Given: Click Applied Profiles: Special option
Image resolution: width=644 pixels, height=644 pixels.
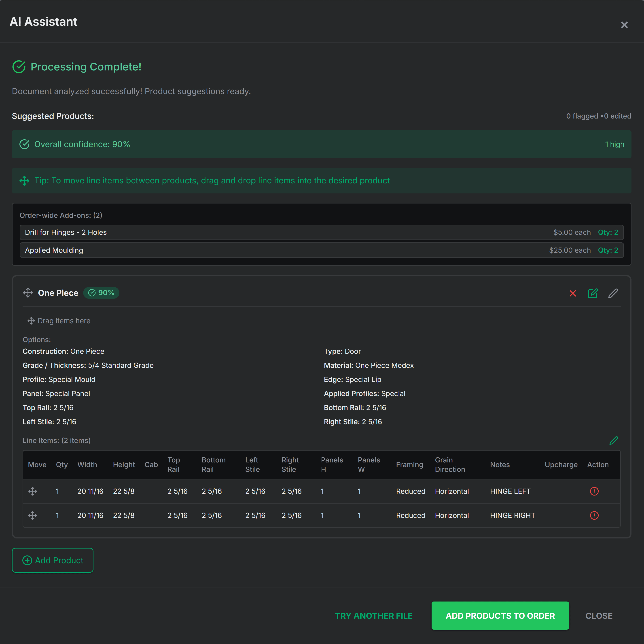Looking at the screenshot, I should tap(365, 393).
